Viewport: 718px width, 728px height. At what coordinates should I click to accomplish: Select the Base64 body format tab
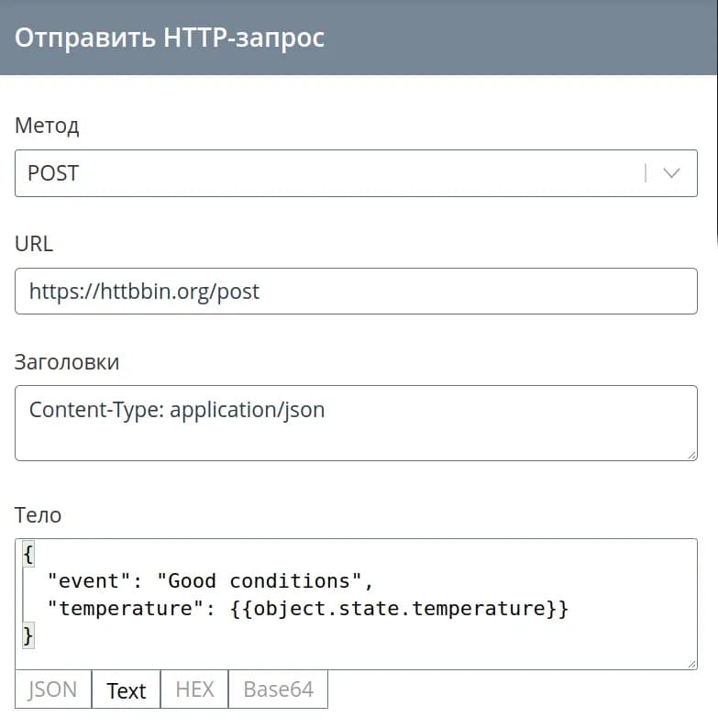278,689
